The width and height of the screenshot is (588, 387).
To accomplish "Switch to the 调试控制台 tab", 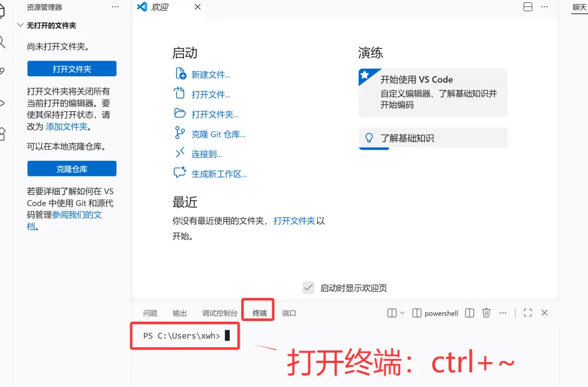I will [x=219, y=313].
